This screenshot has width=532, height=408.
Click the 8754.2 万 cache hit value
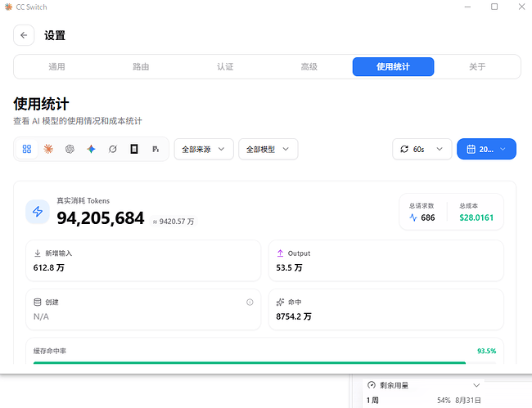(294, 316)
